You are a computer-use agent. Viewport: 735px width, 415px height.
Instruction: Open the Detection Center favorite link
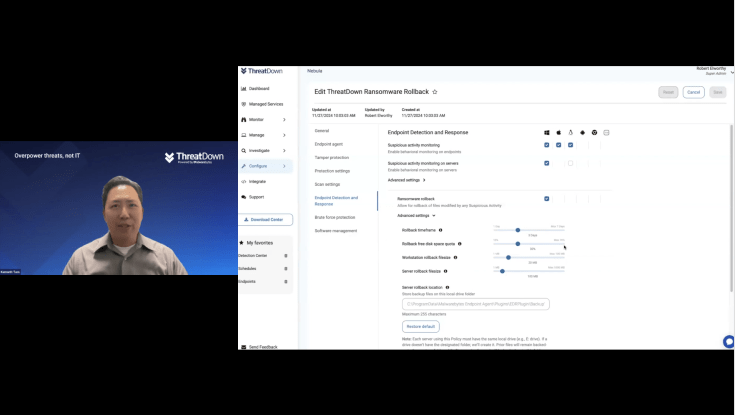pos(253,256)
